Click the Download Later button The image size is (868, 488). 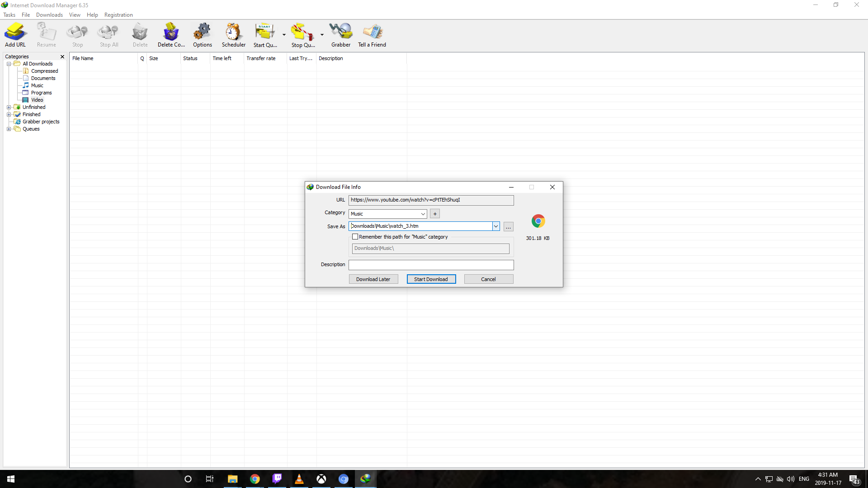click(x=373, y=279)
